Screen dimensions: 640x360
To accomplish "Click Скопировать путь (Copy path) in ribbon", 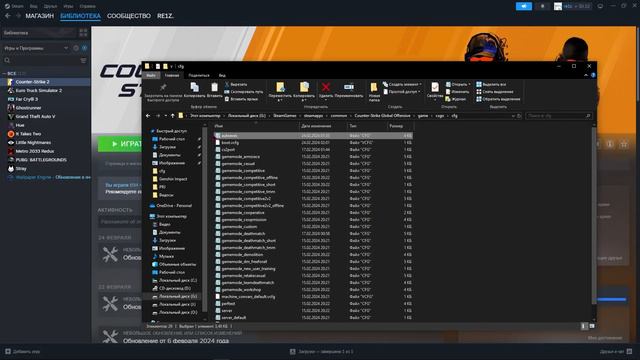I will tap(244, 92).
